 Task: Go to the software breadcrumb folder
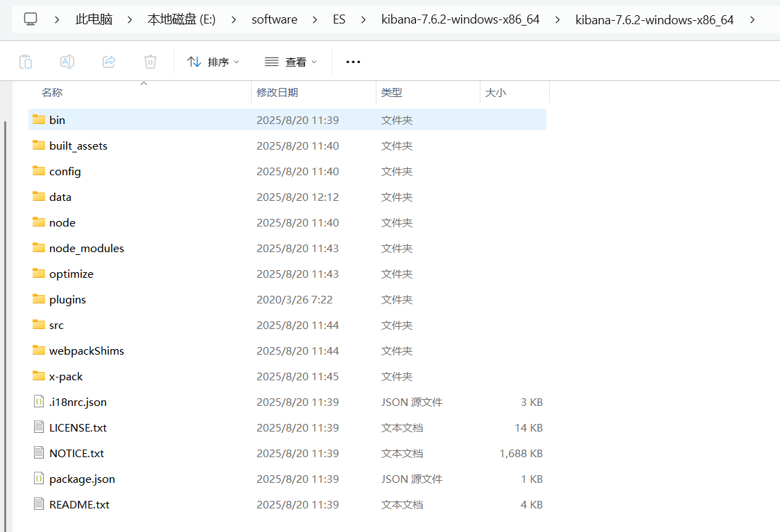point(274,20)
